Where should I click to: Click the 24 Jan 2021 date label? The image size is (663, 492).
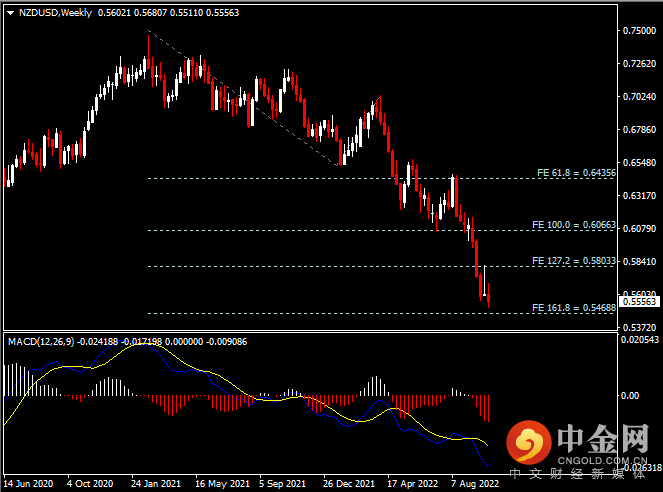tap(156, 484)
